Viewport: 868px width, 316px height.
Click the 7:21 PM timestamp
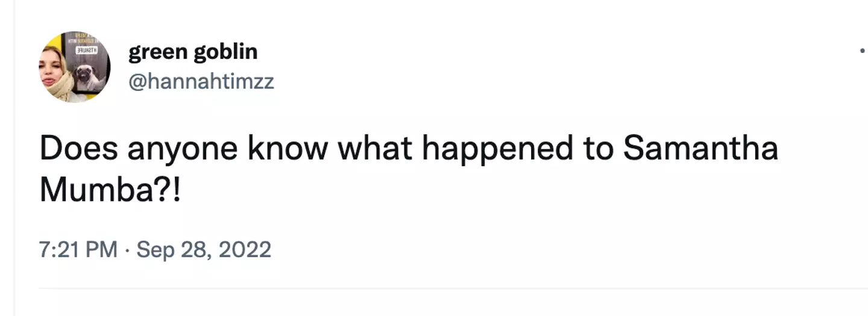pos(78,249)
